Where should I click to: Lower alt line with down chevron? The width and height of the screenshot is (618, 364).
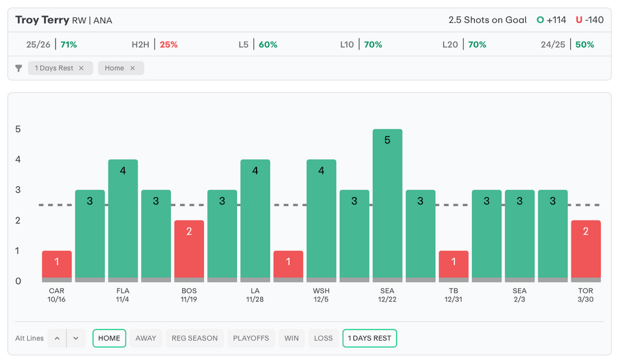tap(75, 338)
